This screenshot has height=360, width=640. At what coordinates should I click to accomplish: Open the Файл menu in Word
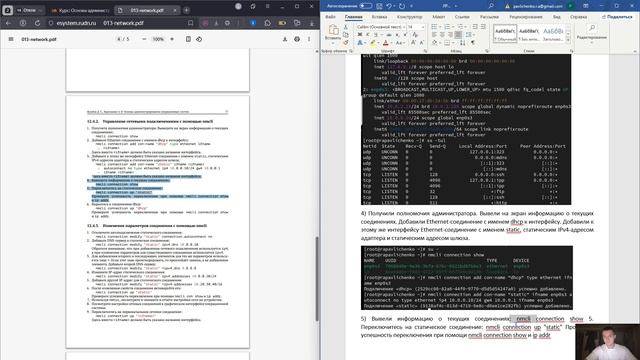coord(330,17)
